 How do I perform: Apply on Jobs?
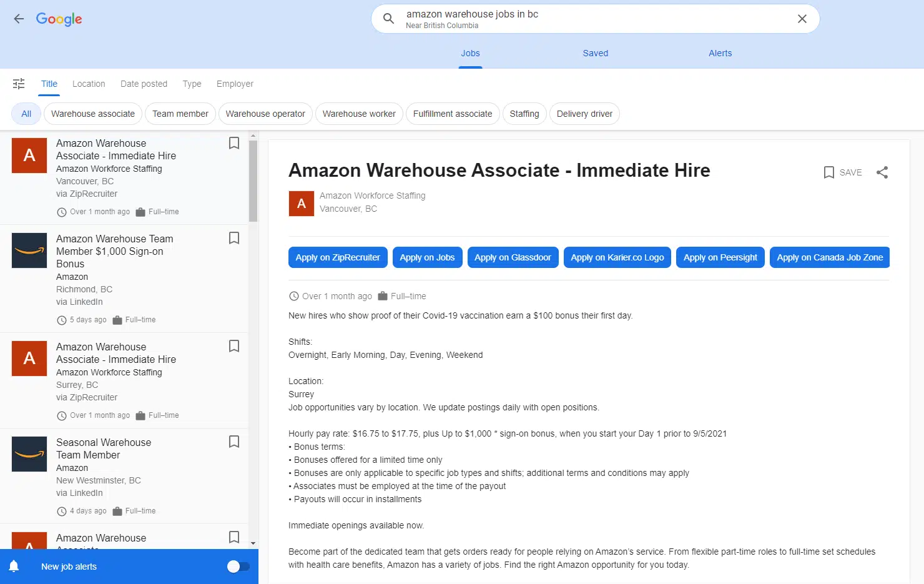click(427, 257)
